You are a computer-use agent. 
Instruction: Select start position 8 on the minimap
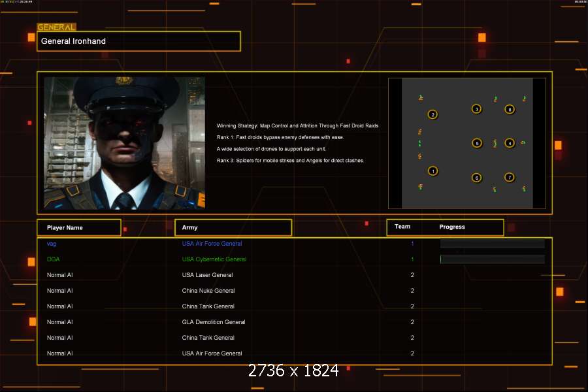click(x=509, y=110)
